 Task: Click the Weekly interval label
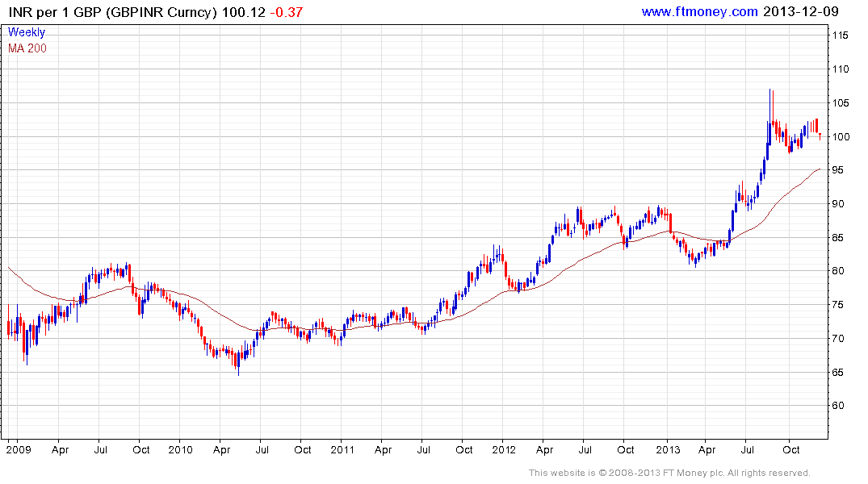click(27, 33)
